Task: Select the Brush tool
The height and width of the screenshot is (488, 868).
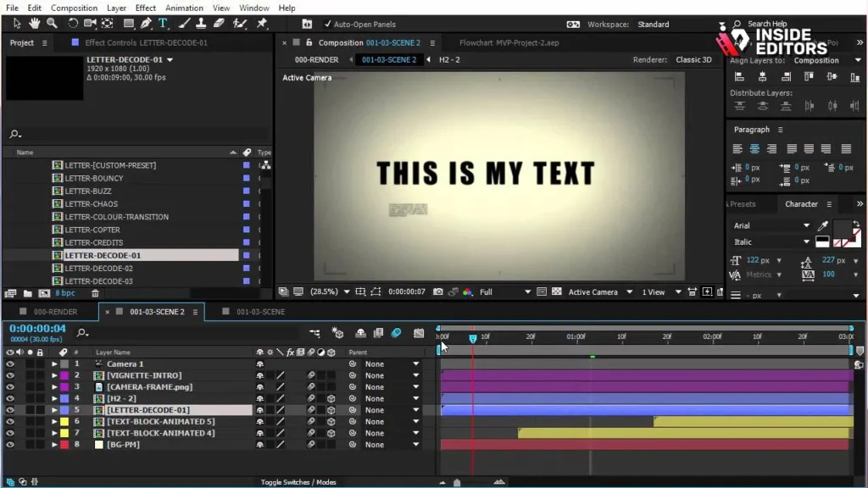Action: (x=184, y=23)
